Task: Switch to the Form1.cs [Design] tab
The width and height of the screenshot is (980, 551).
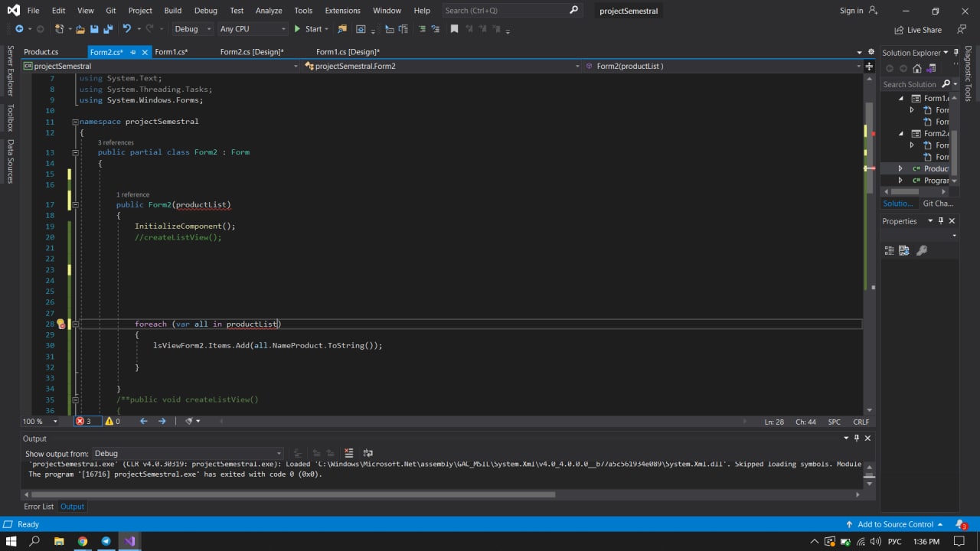Action: point(348,52)
